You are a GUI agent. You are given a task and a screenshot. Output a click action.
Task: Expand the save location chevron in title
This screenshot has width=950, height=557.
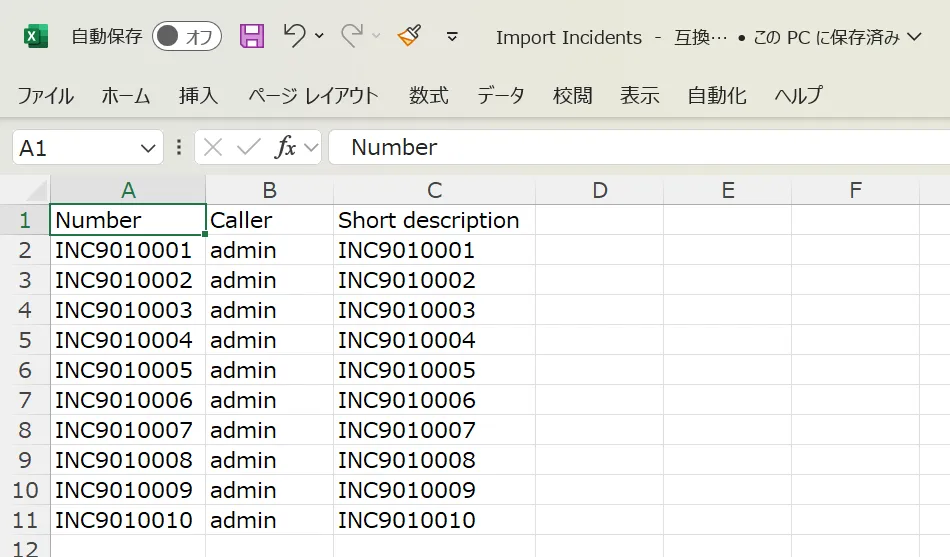915,37
